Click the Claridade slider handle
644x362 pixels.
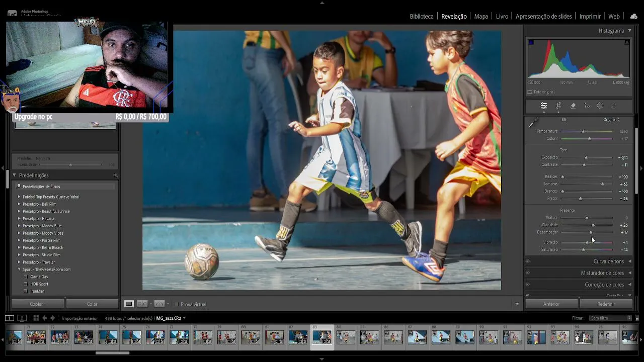593,225
